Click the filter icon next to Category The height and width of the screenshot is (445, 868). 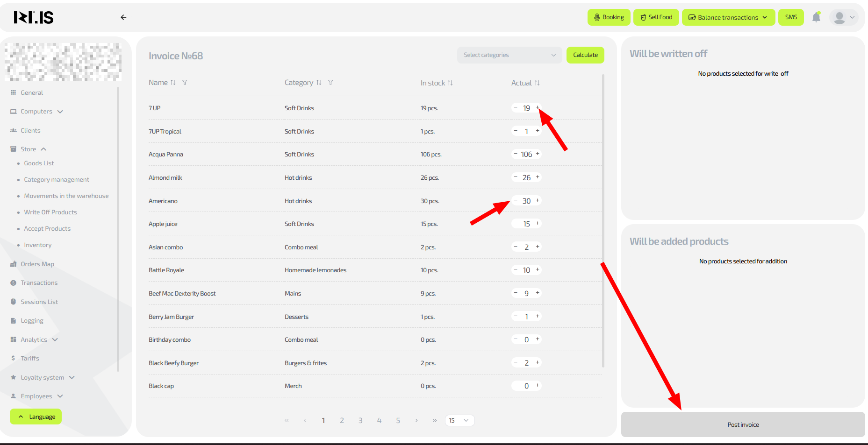[330, 83]
